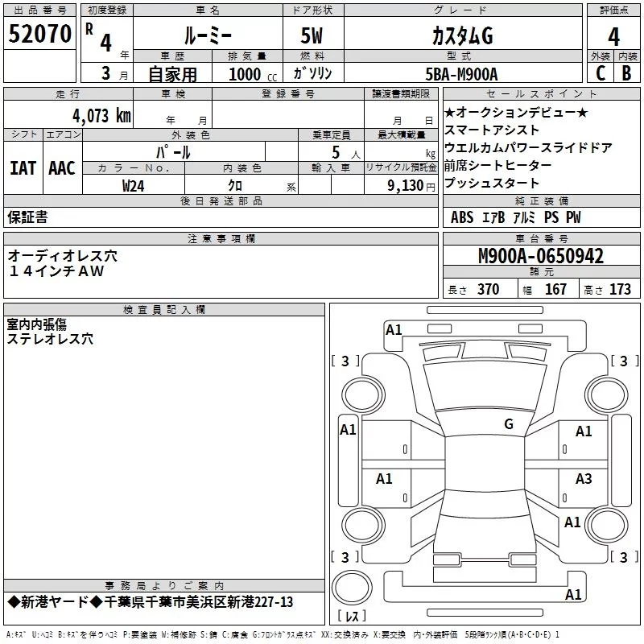Click the 初度登録 header
Viewport: 644px width, 644px height.
coord(107,10)
